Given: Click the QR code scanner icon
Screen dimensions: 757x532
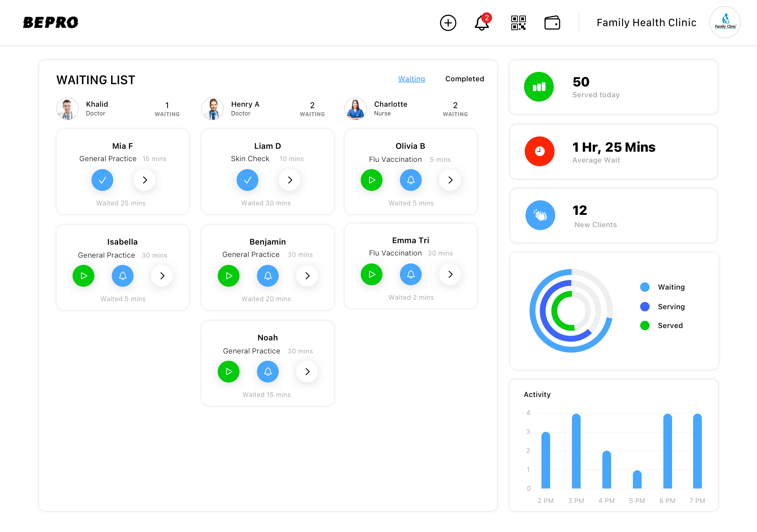Looking at the screenshot, I should point(518,22).
